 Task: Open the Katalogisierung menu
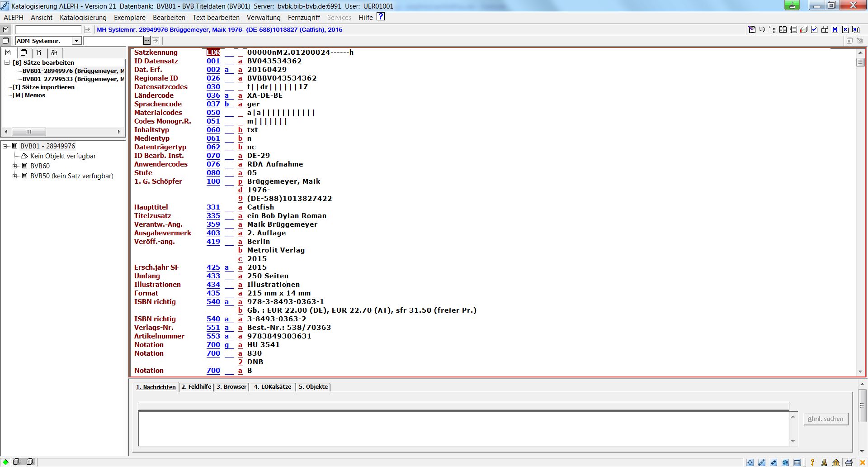(83, 18)
